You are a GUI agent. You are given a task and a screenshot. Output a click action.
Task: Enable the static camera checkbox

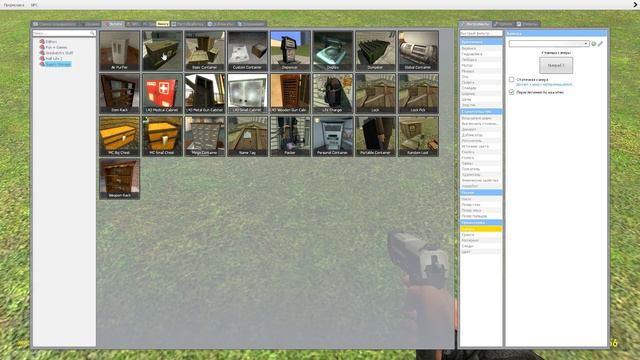(x=511, y=80)
